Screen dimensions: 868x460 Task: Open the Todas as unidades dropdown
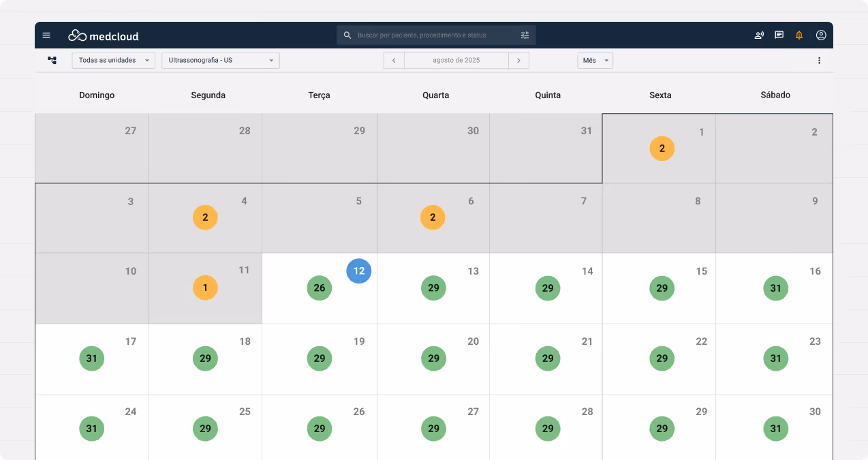click(113, 60)
